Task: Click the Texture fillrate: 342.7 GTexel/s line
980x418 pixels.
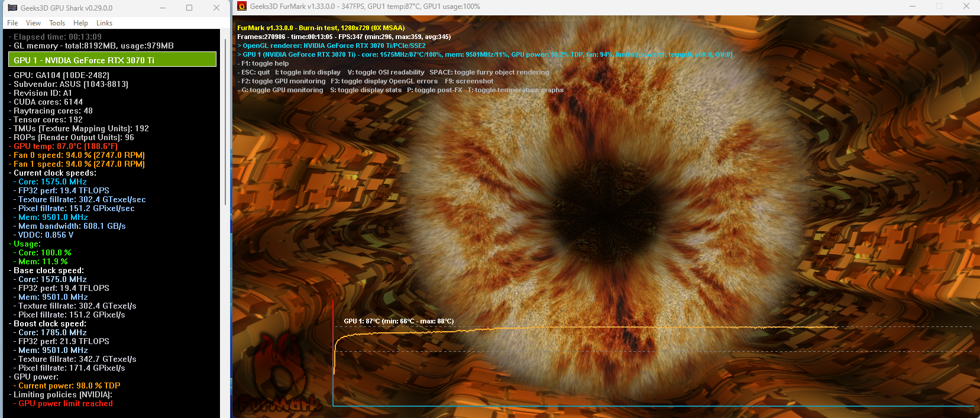Action: click(x=75, y=359)
